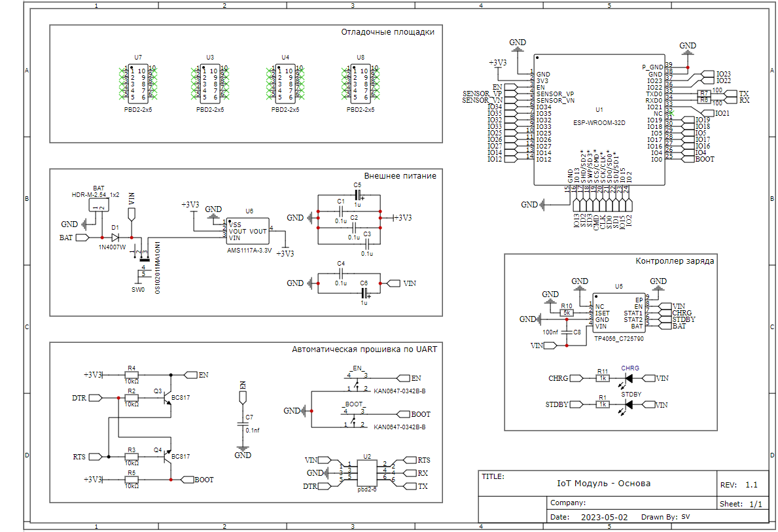Select resistor R3 10kΩ
The height and width of the screenshot is (532, 778).
click(132, 457)
